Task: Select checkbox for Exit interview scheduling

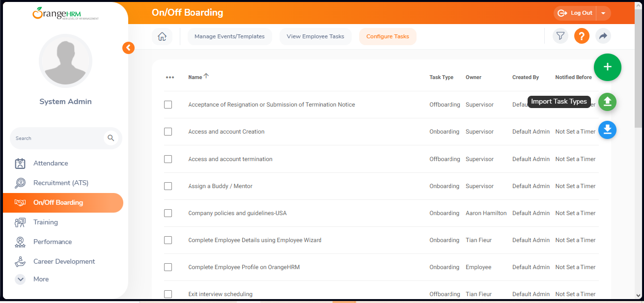Action: click(168, 294)
